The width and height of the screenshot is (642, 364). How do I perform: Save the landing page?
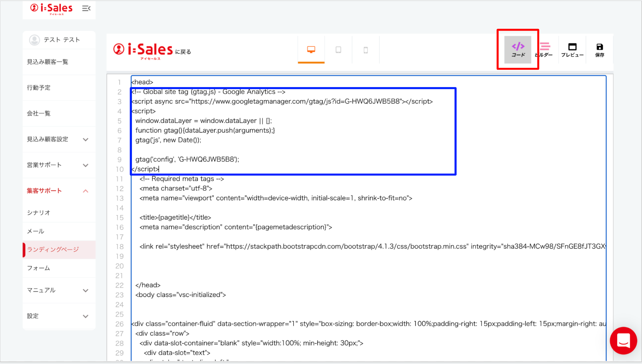599,49
